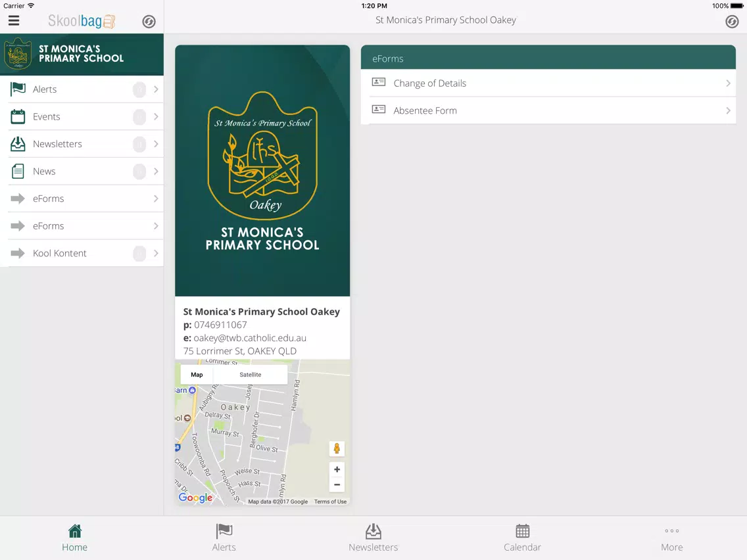Click the Alerts count badge
The image size is (747, 560).
click(x=139, y=89)
